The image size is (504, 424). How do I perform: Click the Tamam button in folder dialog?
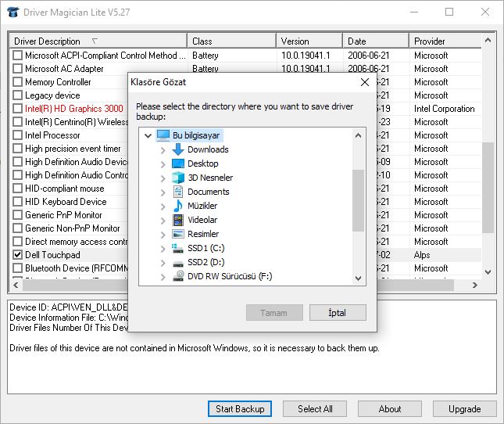pos(274,313)
